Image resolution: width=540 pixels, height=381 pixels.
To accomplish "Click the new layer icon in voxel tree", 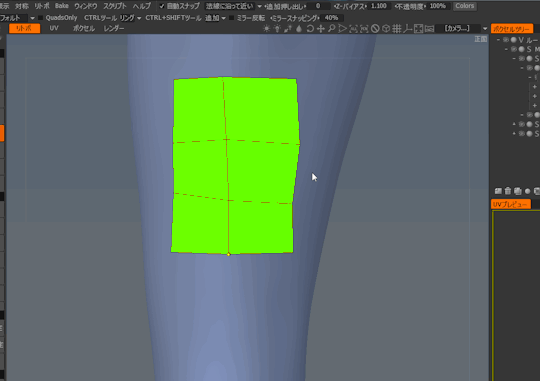I will click(x=498, y=191).
